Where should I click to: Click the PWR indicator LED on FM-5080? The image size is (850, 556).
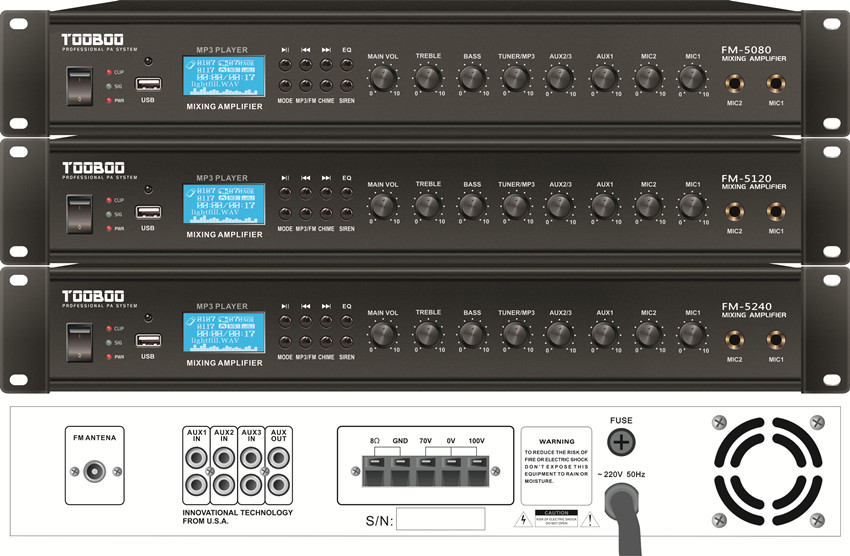[x=109, y=100]
